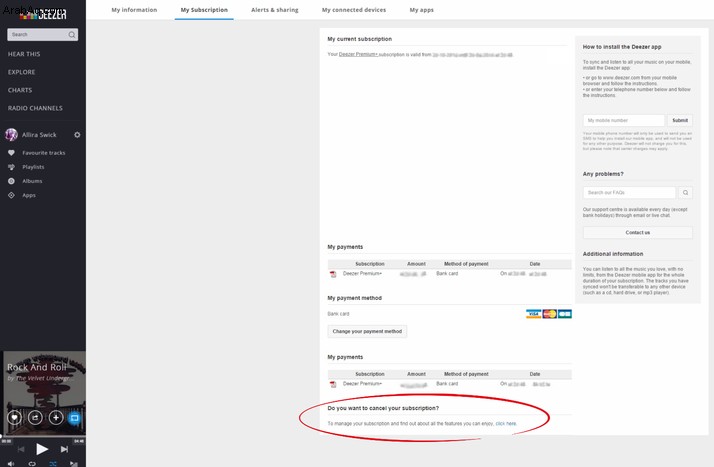
Task: Mute the player volume
Action: (x=11, y=464)
